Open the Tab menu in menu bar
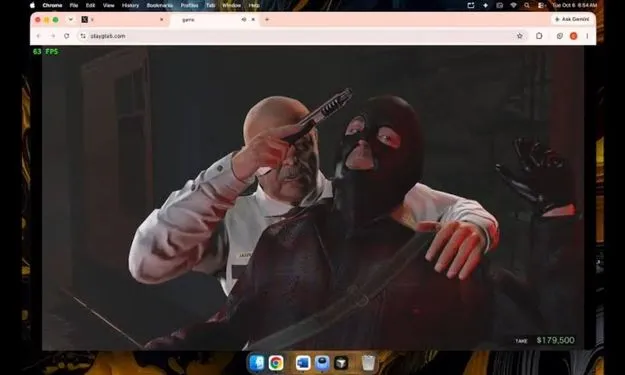The width and height of the screenshot is (625, 375). click(x=210, y=5)
